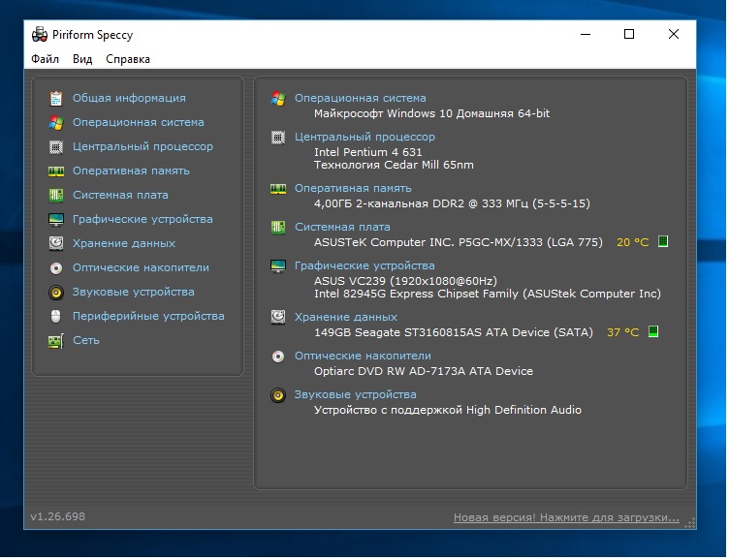
Task: Select Операционная система in the sidebar
Action: click(x=138, y=122)
